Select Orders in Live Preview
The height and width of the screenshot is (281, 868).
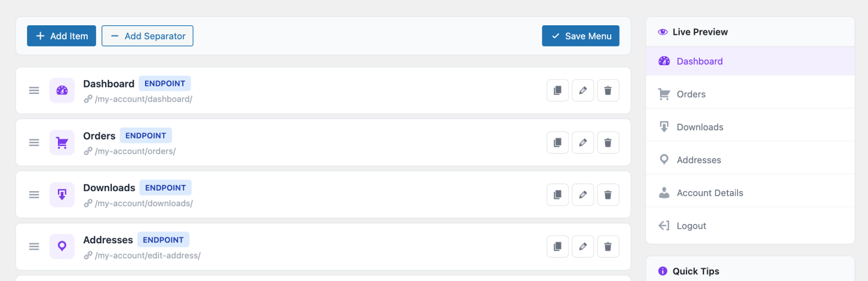tap(691, 94)
